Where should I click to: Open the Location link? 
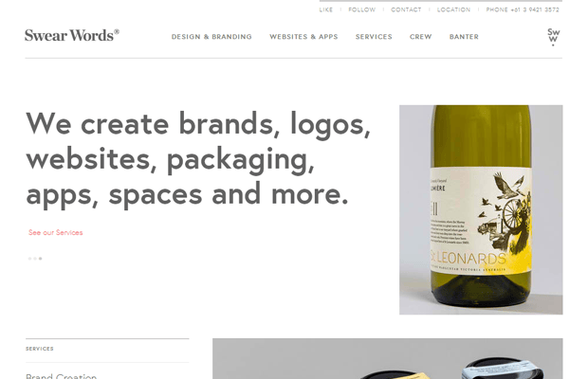(x=453, y=9)
